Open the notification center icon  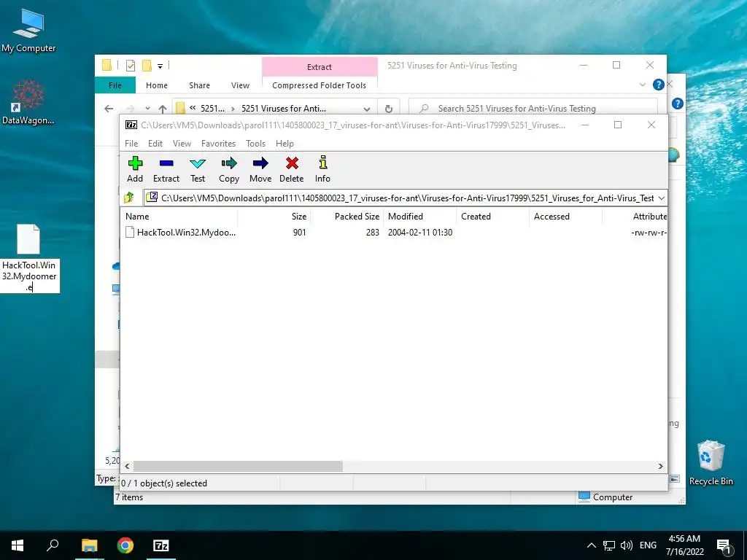[724, 546]
